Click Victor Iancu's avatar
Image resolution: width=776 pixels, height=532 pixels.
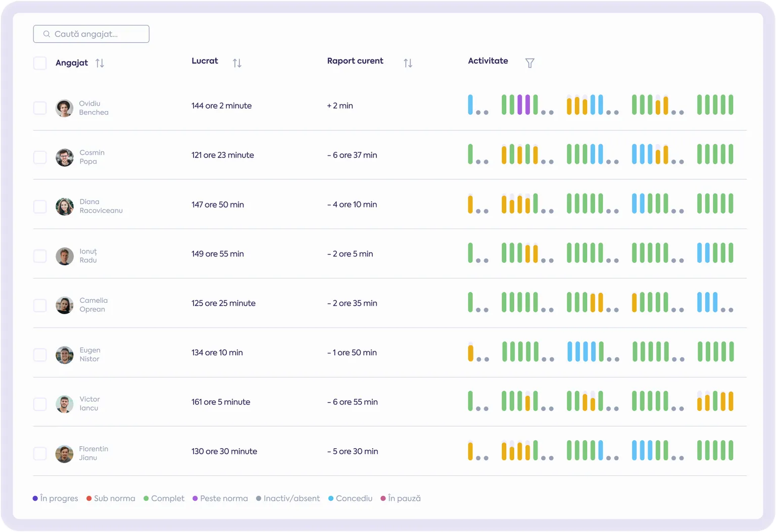point(64,404)
